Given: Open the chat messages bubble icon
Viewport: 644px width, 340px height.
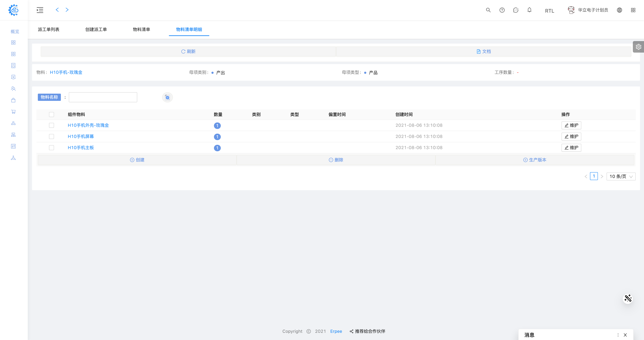Looking at the screenshot, I should [x=515, y=10].
